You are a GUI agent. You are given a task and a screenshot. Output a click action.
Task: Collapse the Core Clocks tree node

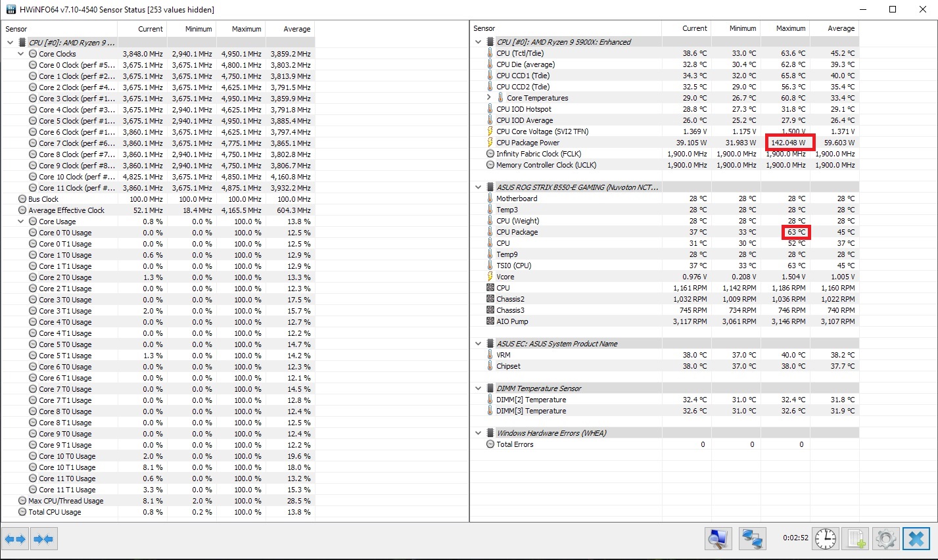(x=20, y=54)
